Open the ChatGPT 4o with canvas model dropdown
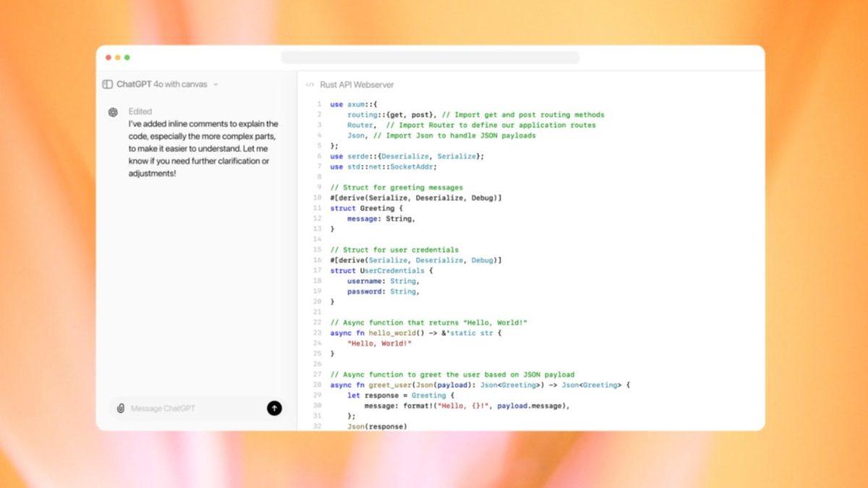The width and height of the screenshot is (868, 488). coord(215,84)
